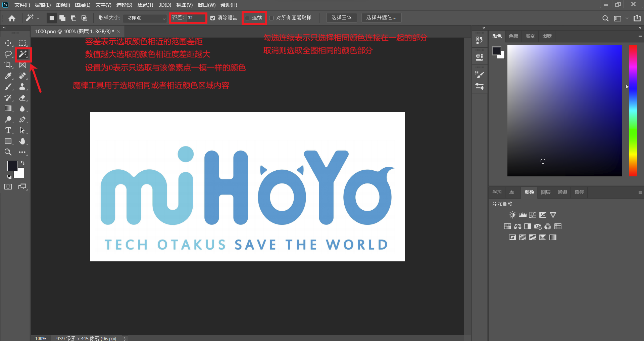Select the Zoom tool
Viewport: 644px width, 341px height.
[8, 152]
